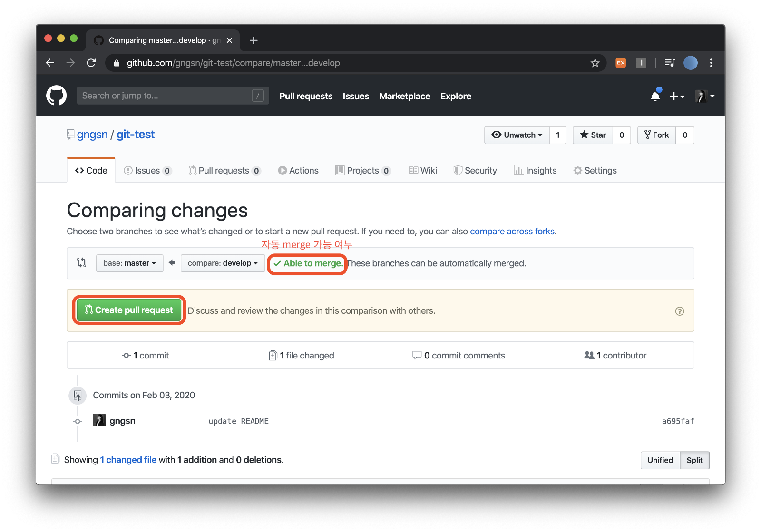Open the git-test repository link
Screen dimensions: 761x532
[136, 135]
